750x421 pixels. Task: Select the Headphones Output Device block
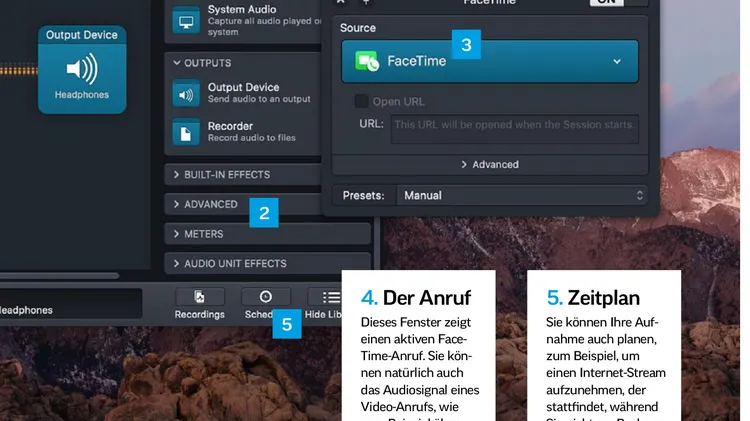[x=82, y=70]
